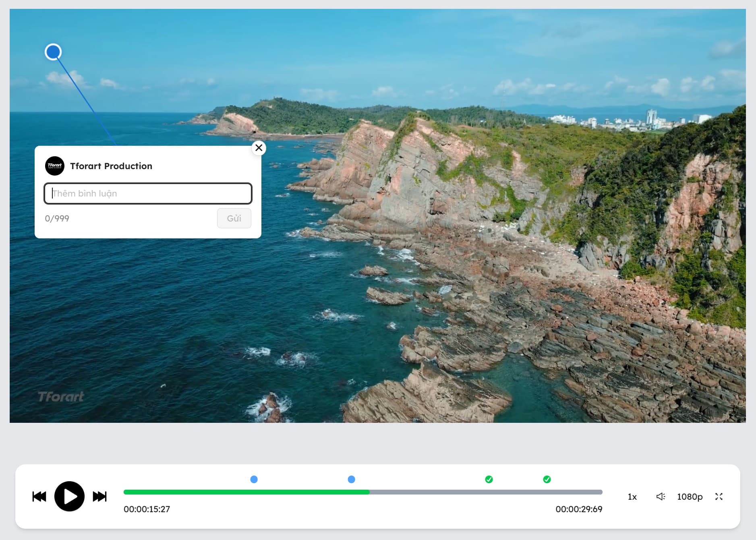Jump to second blue comment marker on timeline

click(351, 479)
